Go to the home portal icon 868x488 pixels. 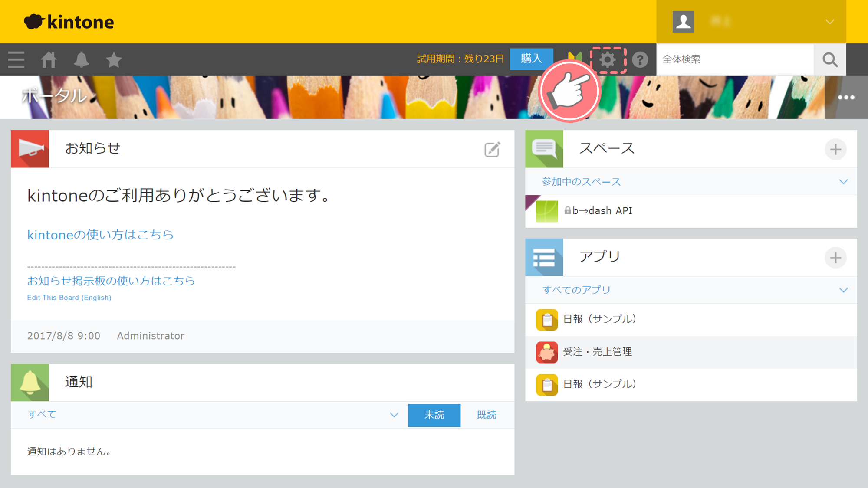pyautogui.click(x=49, y=59)
